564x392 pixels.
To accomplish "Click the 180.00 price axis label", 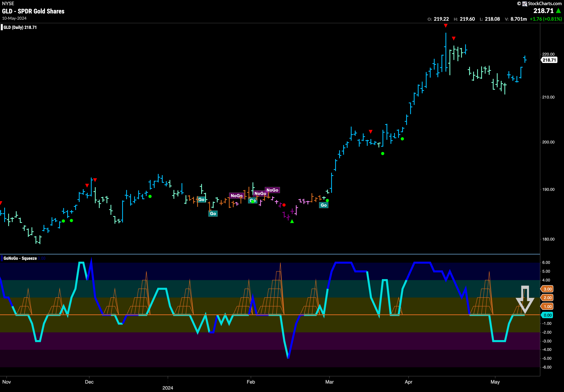I will (548, 239).
